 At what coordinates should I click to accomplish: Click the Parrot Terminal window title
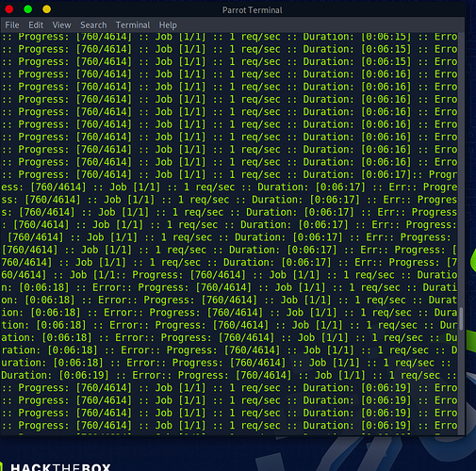coord(253,10)
